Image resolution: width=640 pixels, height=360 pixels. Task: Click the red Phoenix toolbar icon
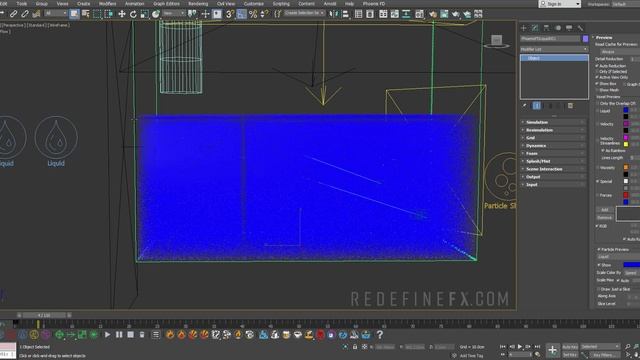(320, 335)
